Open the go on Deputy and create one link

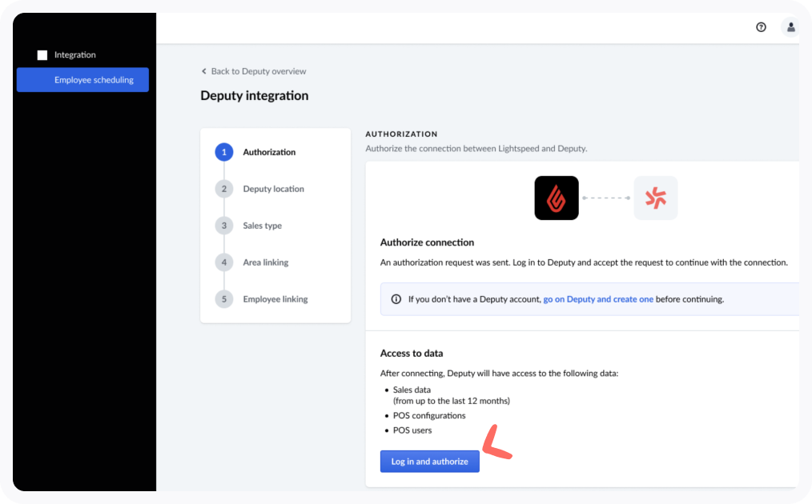pos(598,299)
